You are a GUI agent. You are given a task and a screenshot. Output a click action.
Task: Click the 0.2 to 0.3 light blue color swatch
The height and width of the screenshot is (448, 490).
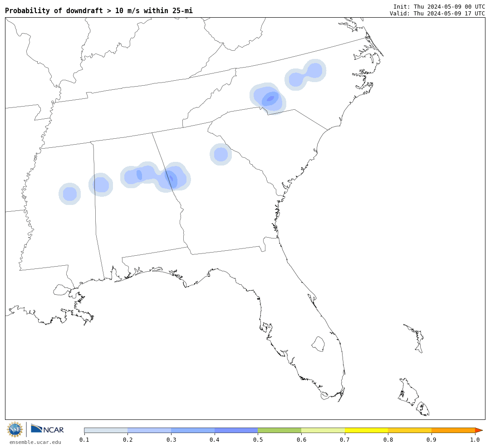[149, 430]
